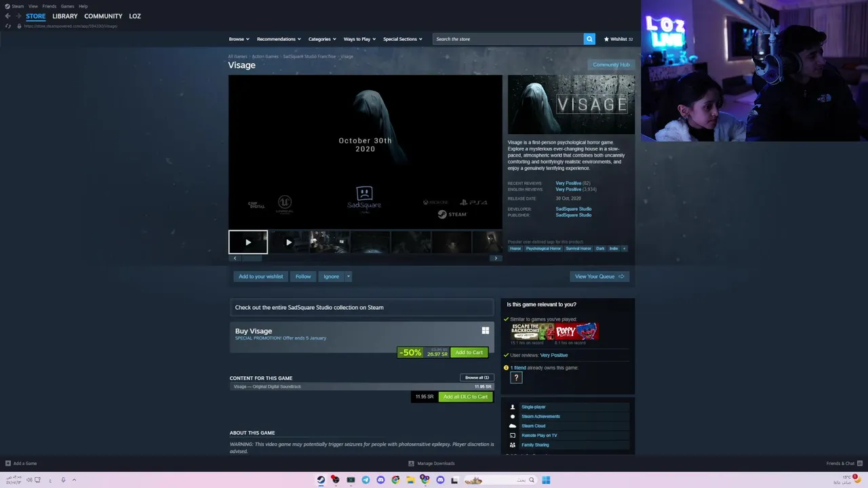Image resolution: width=868 pixels, height=488 pixels.
Task: Expand the Categories dropdown menu
Action: (x=322, y=39)
